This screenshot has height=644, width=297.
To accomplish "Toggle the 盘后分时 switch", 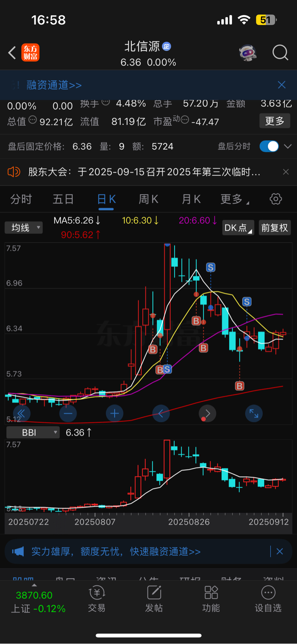I will pyautogui.click(x=269, y=146).
